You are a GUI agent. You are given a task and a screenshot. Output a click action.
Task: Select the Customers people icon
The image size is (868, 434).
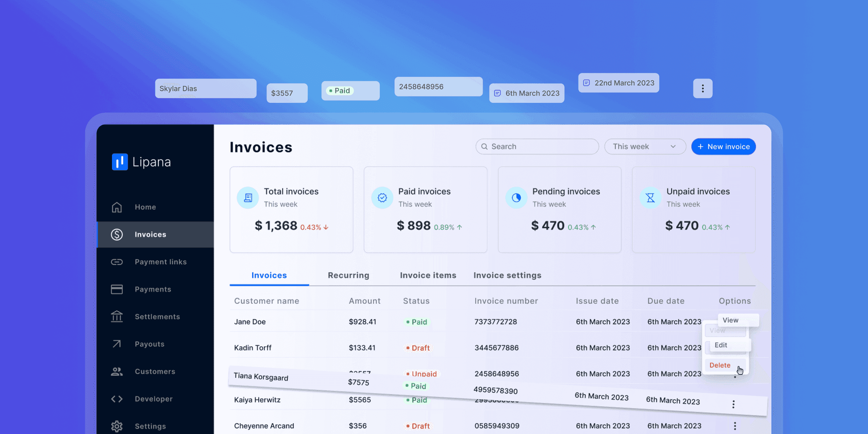point(116,371)
